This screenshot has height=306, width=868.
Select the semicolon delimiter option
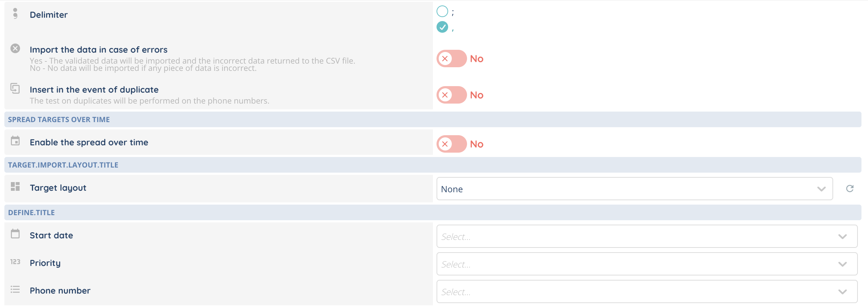pyautogui.click(x=442, y=11)
